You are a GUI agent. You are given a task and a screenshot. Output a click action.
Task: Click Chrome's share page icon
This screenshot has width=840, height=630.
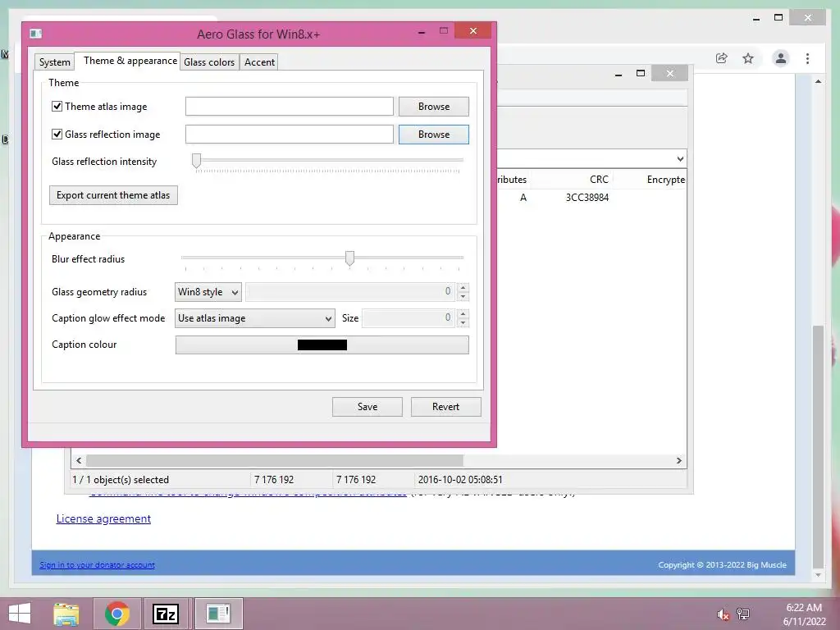(x=722, y=58)
